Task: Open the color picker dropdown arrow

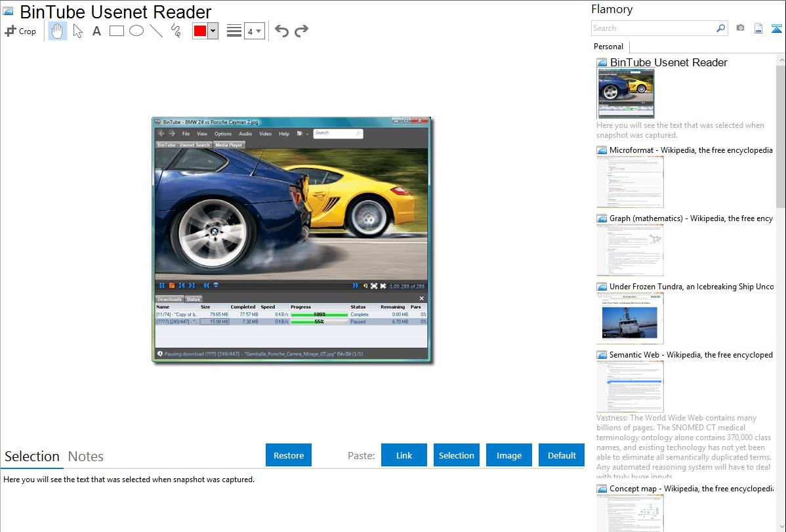Action: coord(213,31)
